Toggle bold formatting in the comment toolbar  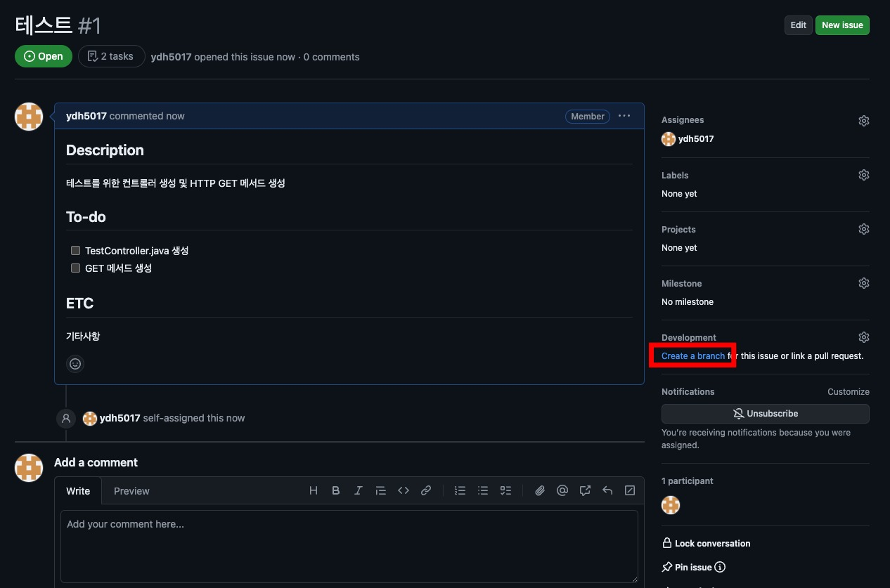(x=336, y=490)
